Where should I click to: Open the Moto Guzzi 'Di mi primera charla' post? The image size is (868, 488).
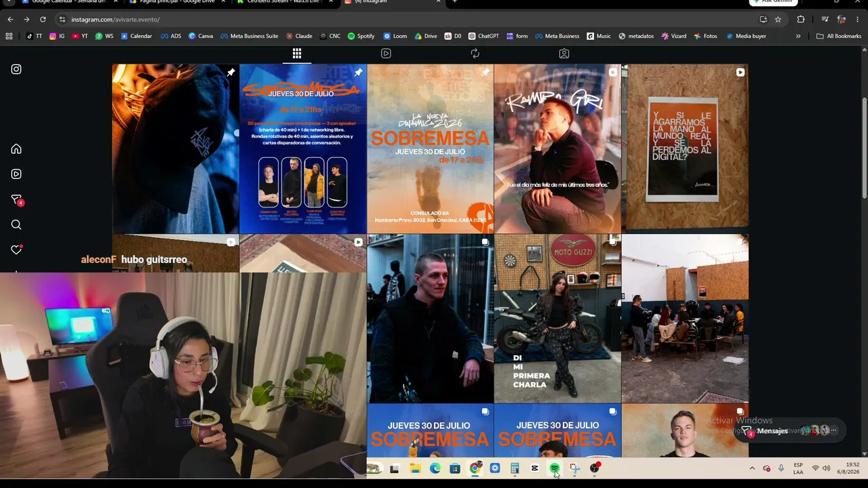pyautogui.click(x=557, y=319)
